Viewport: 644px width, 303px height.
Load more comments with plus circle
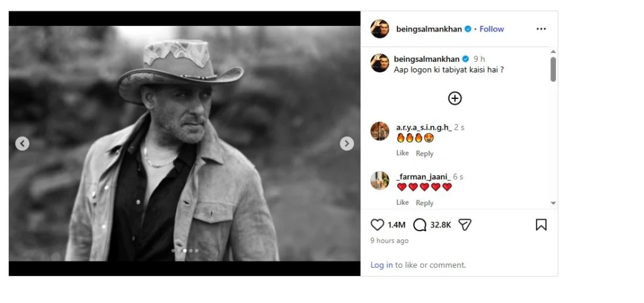pos(455,98)
